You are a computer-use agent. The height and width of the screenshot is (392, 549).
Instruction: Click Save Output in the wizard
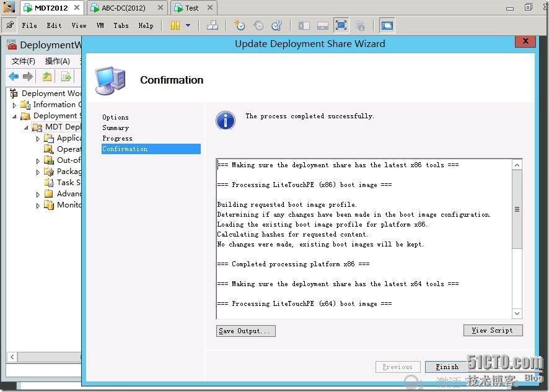(x=245, y=331)
